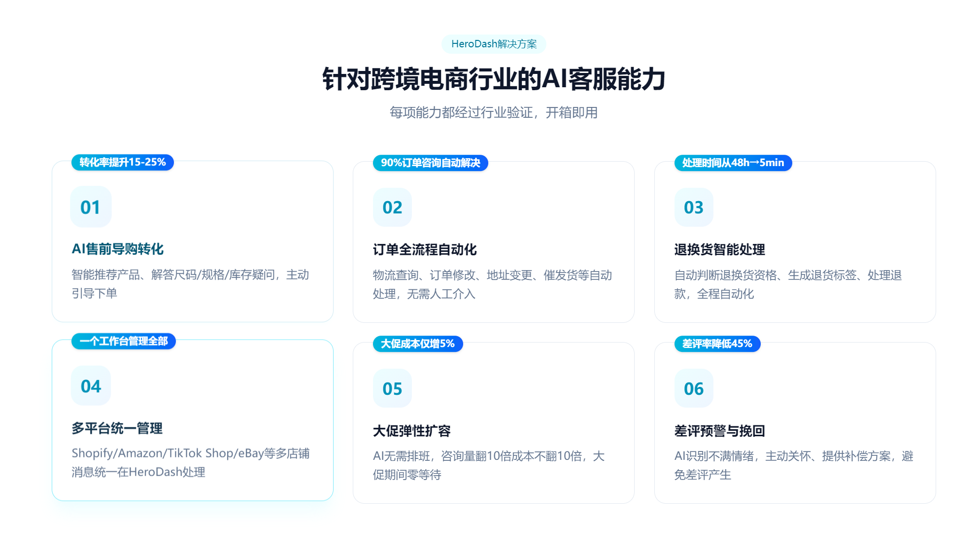
Task: Click the HeroDash解决方案 pill label
Action: click(494, 44)
